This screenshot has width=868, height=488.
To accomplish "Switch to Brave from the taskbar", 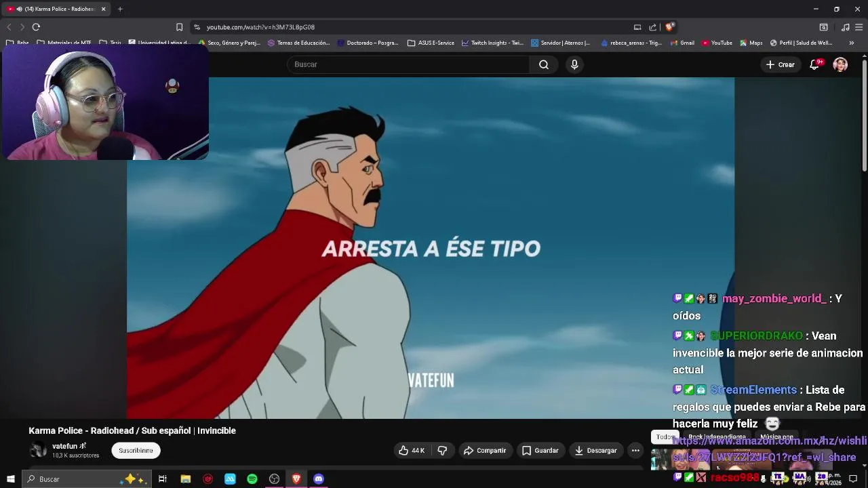I will 296,479.
